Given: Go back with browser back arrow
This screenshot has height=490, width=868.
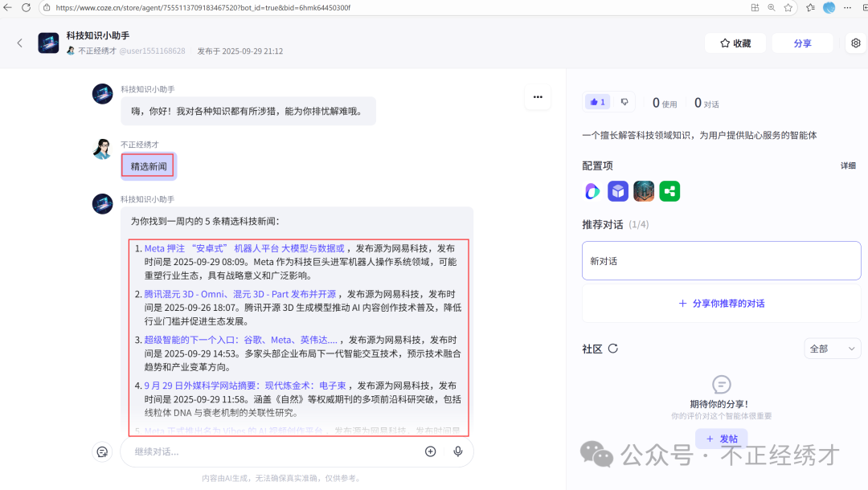Looking at the screenshot, I should [8, 8].
